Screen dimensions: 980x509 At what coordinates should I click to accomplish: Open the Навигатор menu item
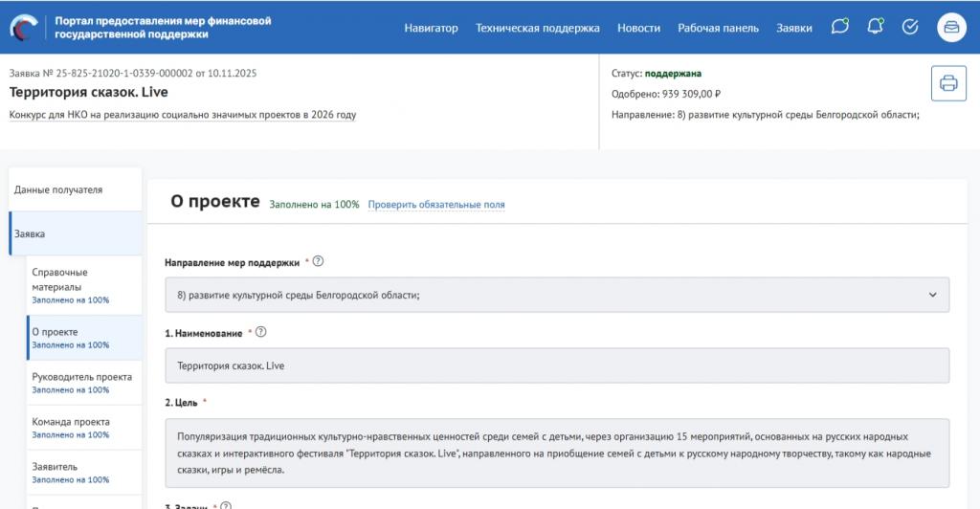pos(431,28)
